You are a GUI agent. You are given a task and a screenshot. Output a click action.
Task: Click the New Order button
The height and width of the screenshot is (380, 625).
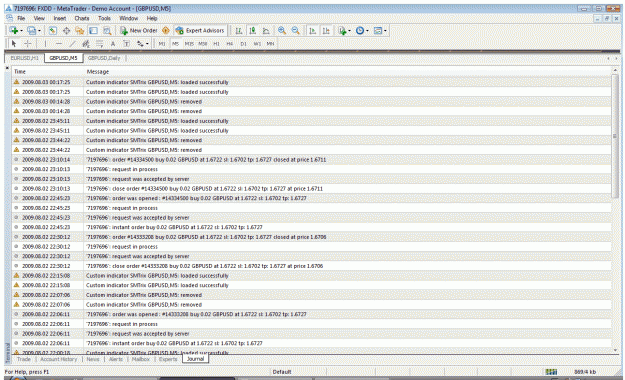[139, 31]
